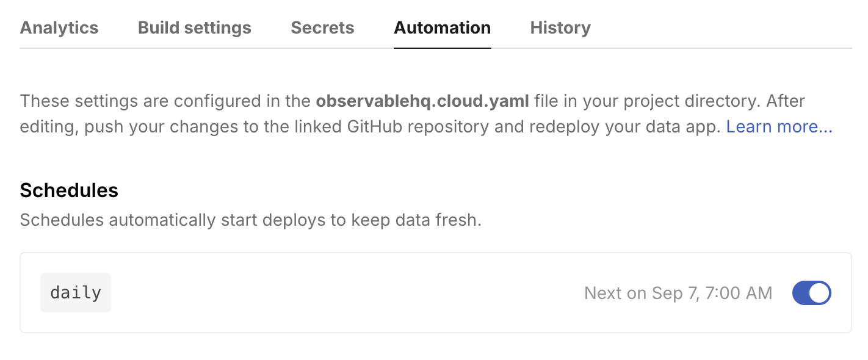868x360 pixels.
Task: Click the Schedules section heading
Action: (x=69, y=190)
